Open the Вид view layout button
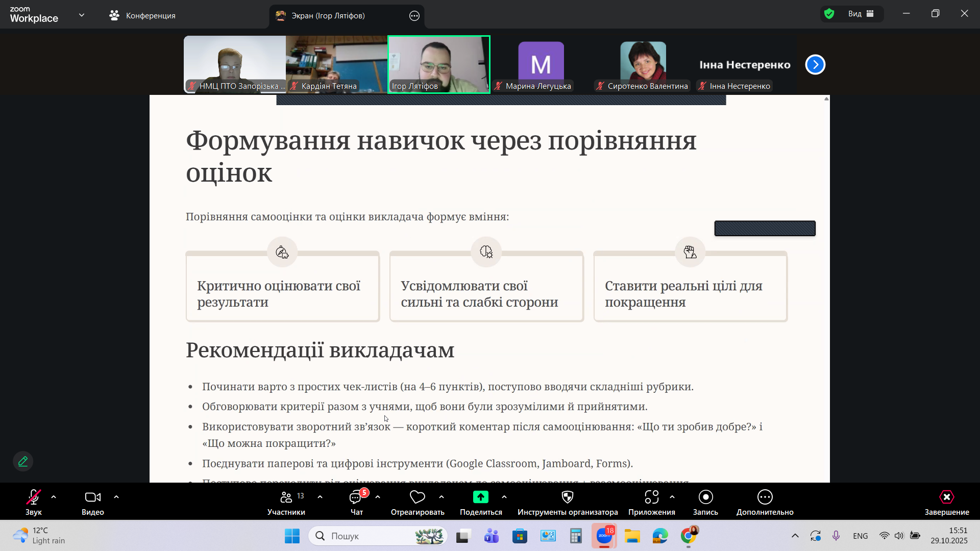The height and width of the screenshot is (551, 980). pyautogui.click(x=861, y=14)
